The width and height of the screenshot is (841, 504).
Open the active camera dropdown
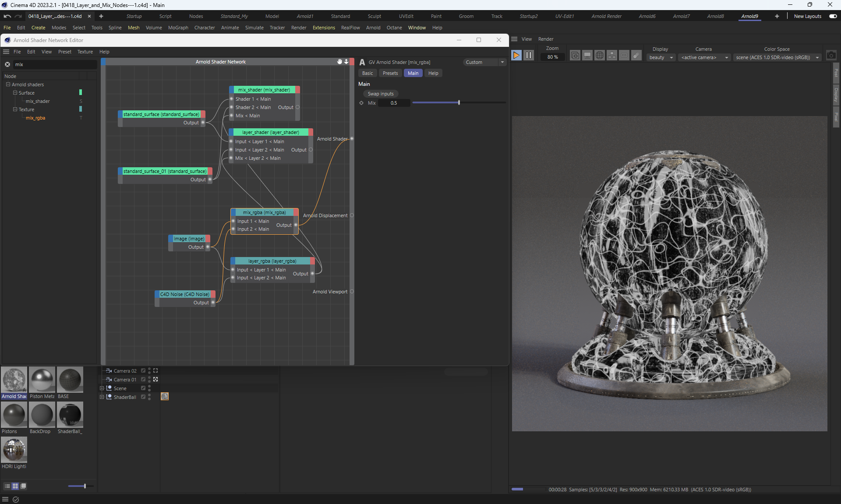tap(704, 57)
